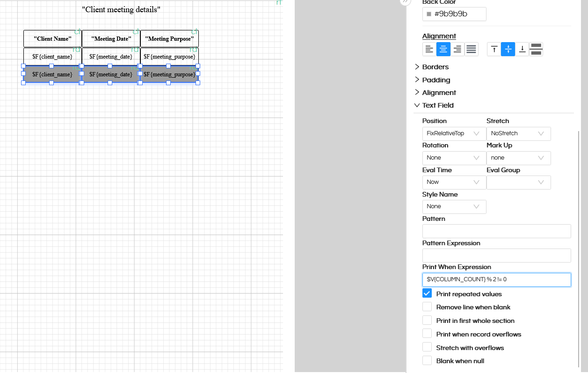Select the left text alignment icon
Screen dimensions: 588x373
click(429, 49)
